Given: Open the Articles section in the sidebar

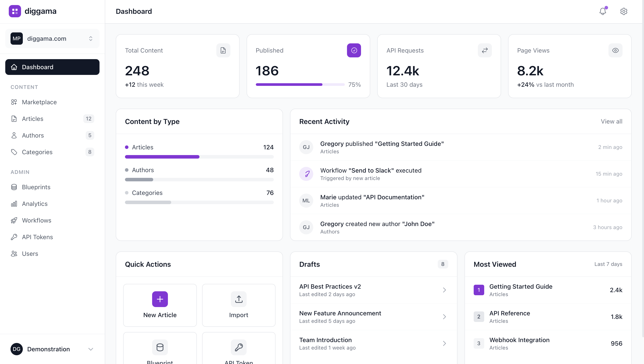Looking at the screenshot, I should tap(32, 118).
